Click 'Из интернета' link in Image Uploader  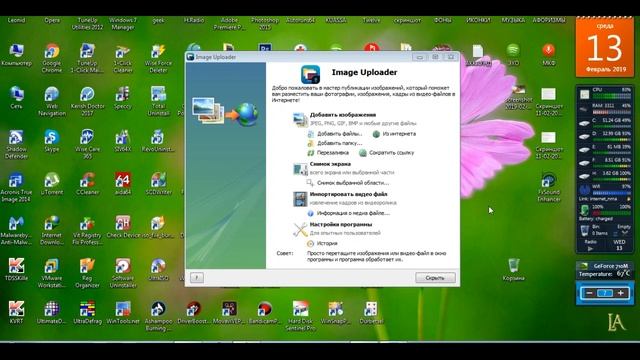pyautogui.click(x=399, y=134)
